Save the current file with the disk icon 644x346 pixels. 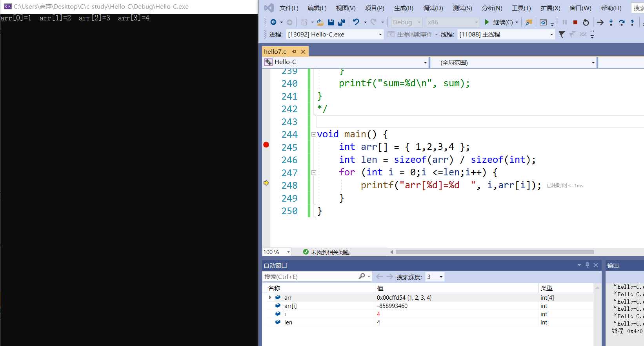pos(331,22)
